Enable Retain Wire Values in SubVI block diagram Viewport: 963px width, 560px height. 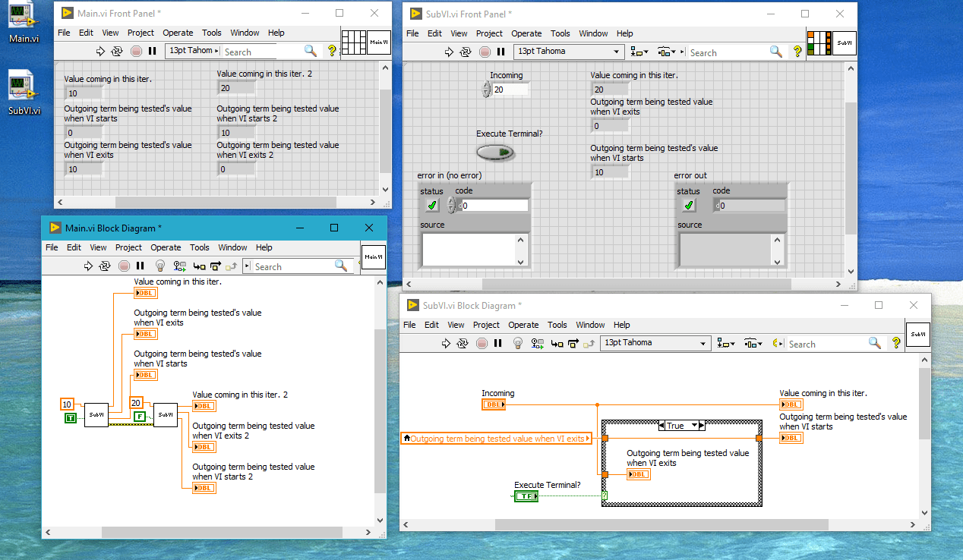click(x=536, y=343)
